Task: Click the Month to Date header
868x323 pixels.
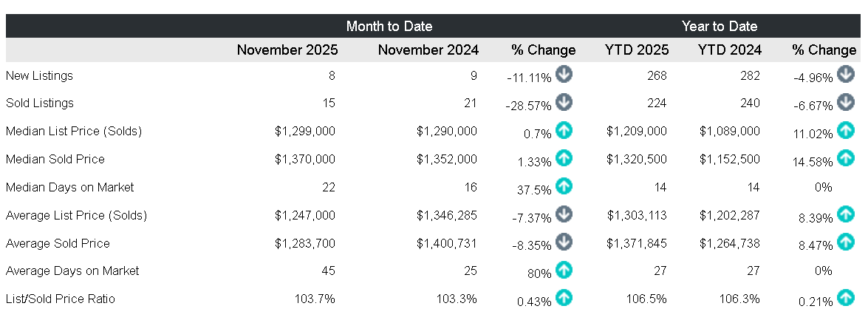Action: [x=389, y=26]
